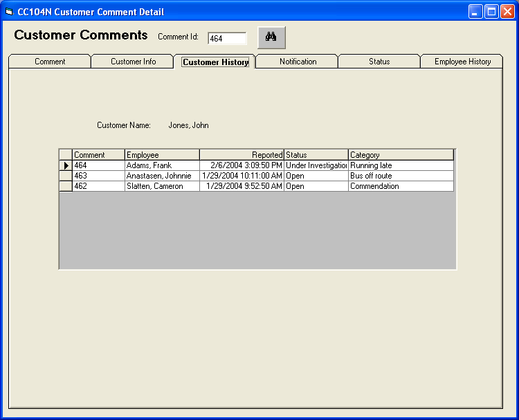519x420 pixels.
Task: Click the binoculars search icon button
Action: pyautogui.click(x=271, y=38)
